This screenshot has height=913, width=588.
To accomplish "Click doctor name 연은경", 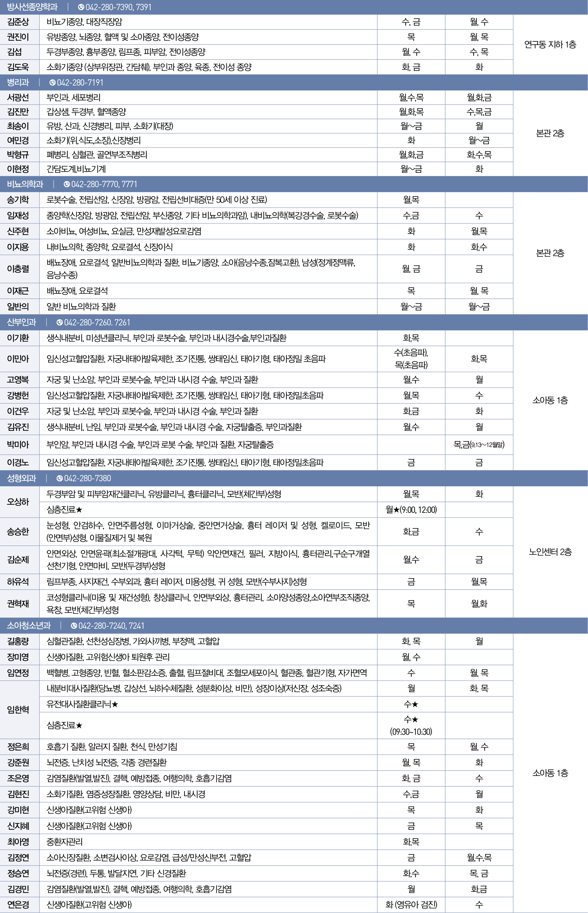I will click(18, 904).
